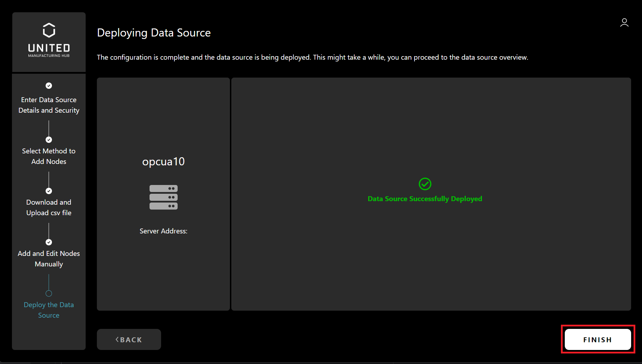
Task: Click the Deploy step circle indicator
Action: [x=49, y=293]
